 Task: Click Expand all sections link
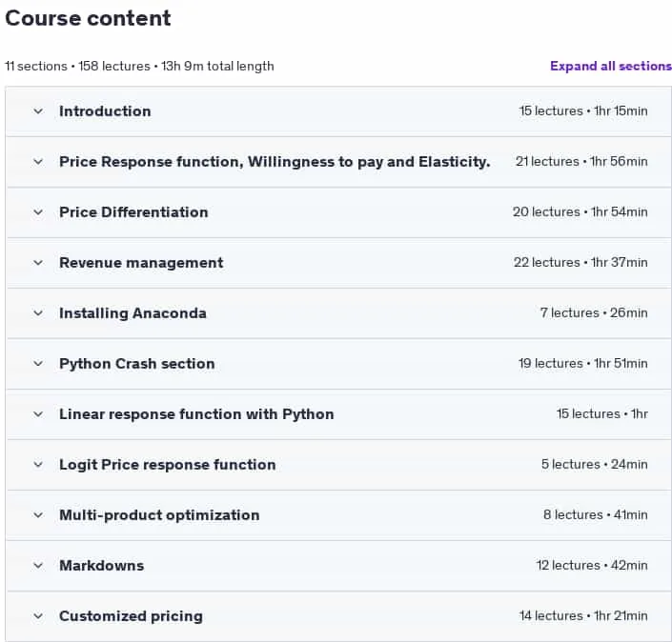coord(611,66)
